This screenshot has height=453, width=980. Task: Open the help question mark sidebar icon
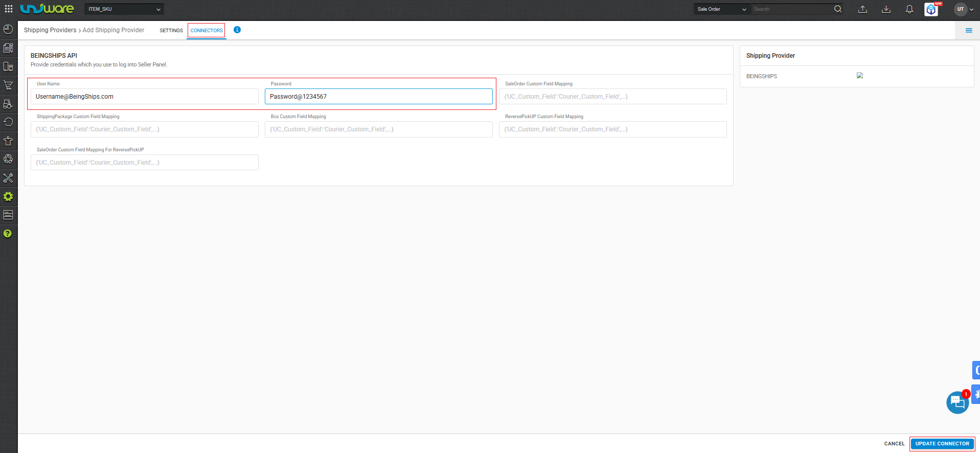(x=8, y=234)
